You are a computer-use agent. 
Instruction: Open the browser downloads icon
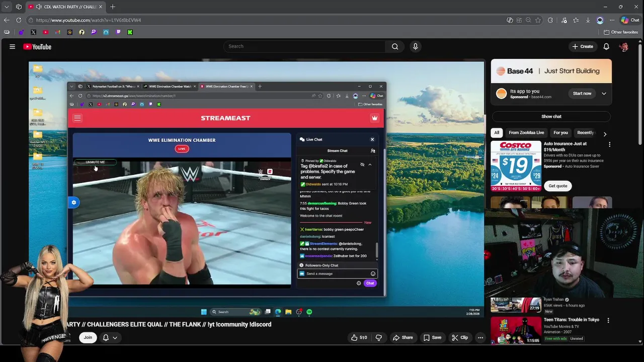pos(588,20)
